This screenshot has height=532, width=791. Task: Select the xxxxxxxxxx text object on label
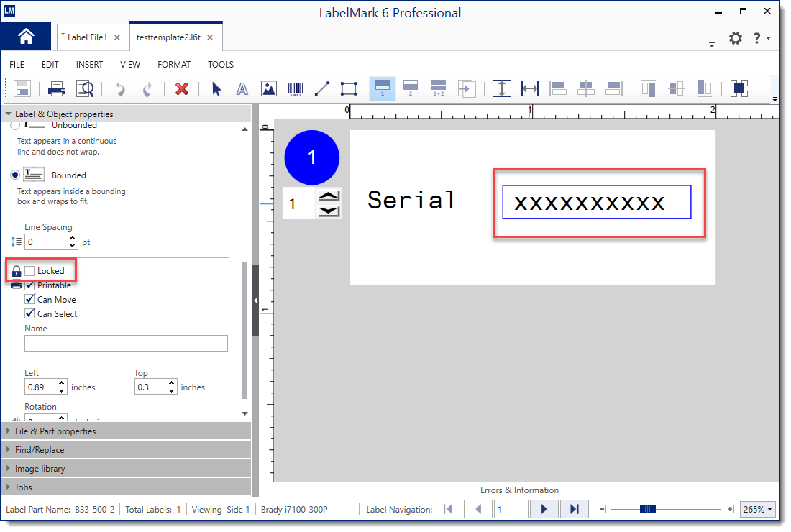pos(597,202)
